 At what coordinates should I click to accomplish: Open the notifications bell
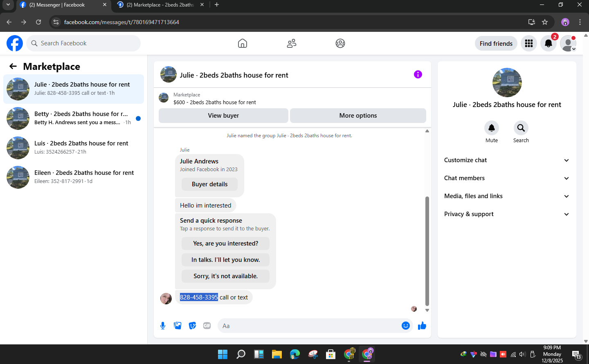coord(549,43)
